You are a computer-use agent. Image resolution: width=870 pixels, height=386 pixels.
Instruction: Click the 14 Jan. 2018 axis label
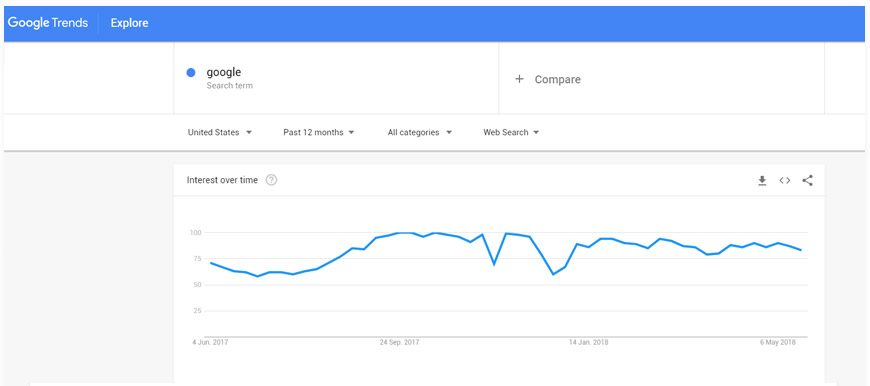588,343
